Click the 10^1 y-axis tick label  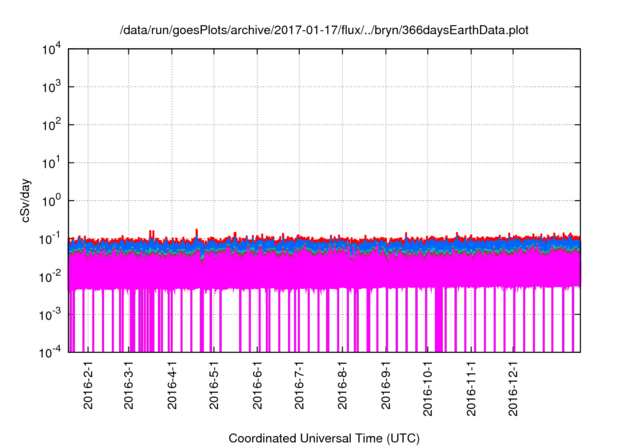click(50, 163)
